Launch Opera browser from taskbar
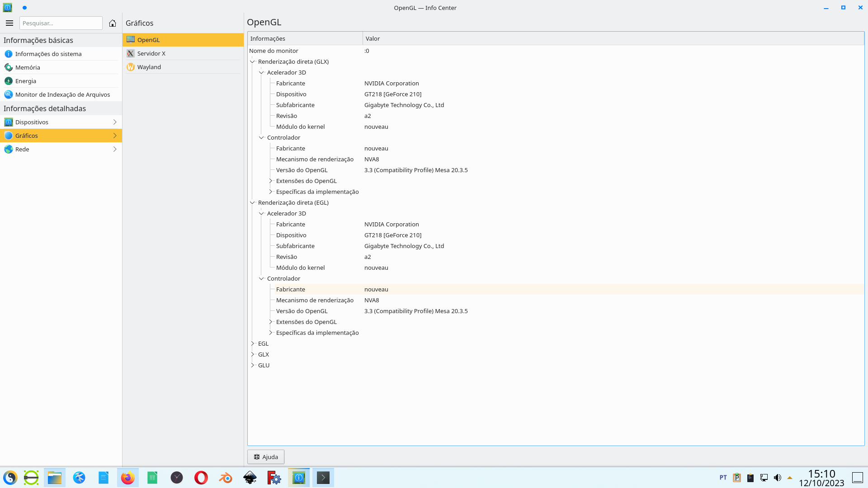This screenshot has width=868, height=488. (x=201, y=478)
